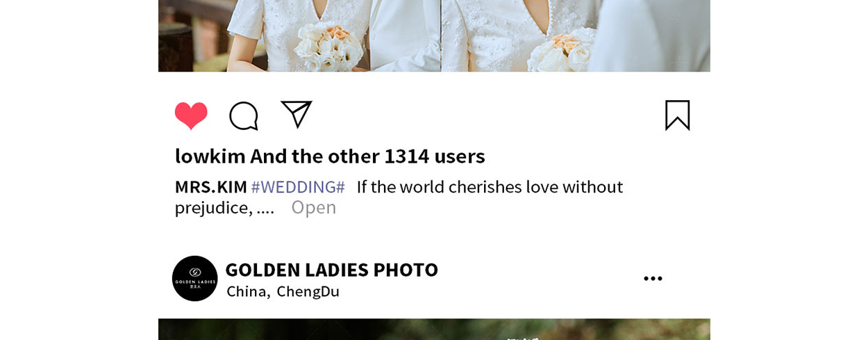Expand the caption by clicking Open
The width and height of the screenshot is (868, 340).
(x=313, y=207)
